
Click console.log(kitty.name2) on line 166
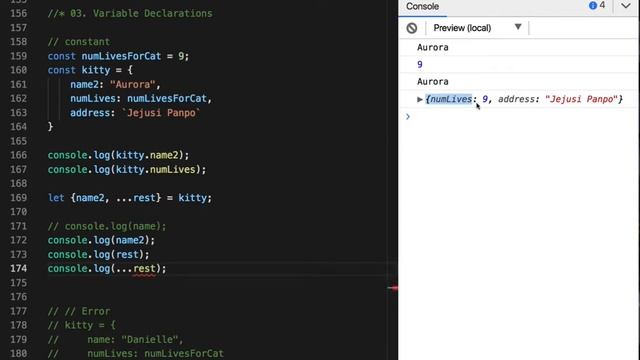click(x=118, y=155)
